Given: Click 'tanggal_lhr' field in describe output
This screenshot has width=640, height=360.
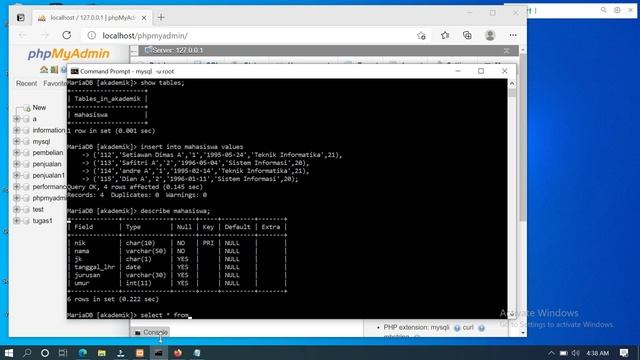Looking at the screenshot, I should coord(94,267).
